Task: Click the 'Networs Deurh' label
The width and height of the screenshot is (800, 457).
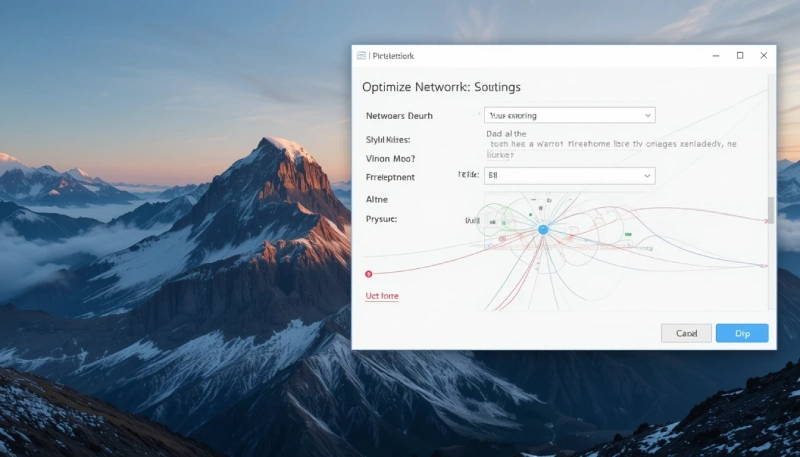Action: [x=399, y=116]
